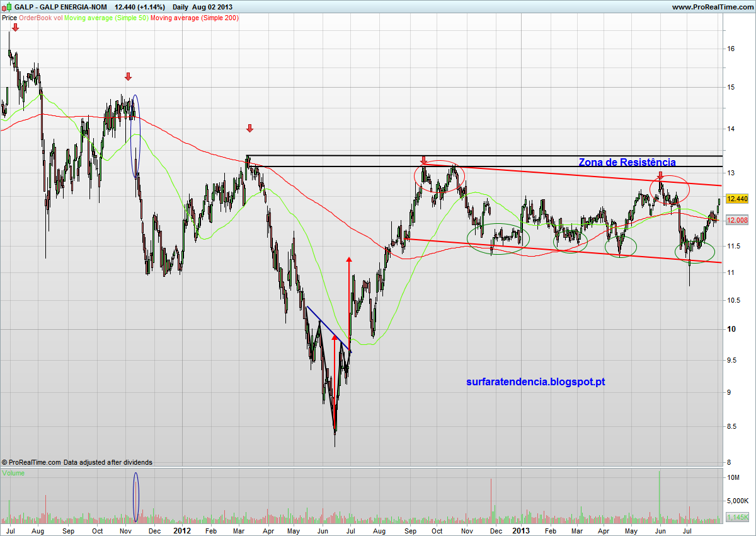
Task: Open the www.ProRealTime.com link
Action: click(712, 7)
